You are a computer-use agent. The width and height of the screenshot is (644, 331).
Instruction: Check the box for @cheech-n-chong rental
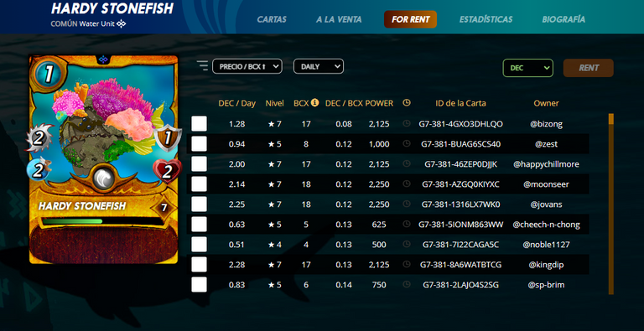pyautogui.click(x=200, y=225)
